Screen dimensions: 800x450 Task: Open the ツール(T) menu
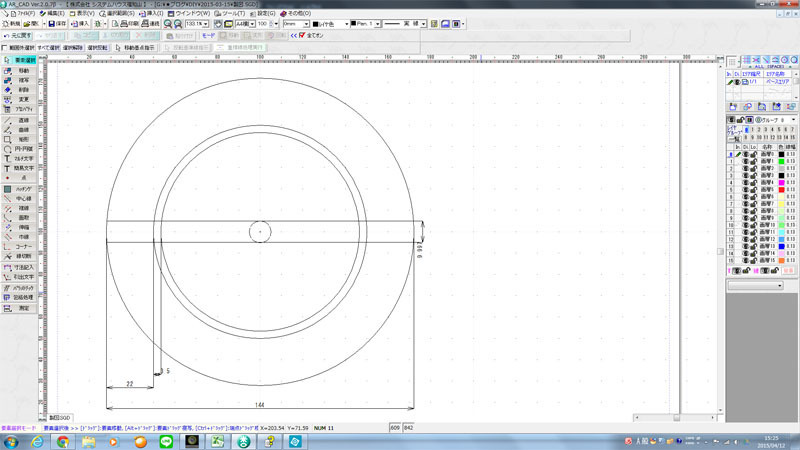pyautogui.click(x=230, y=13)
